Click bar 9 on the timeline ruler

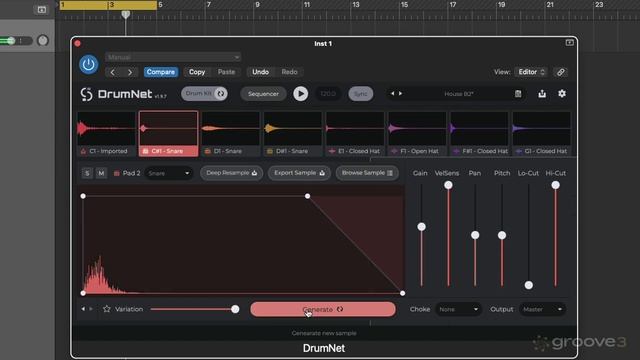pos(257,5)
